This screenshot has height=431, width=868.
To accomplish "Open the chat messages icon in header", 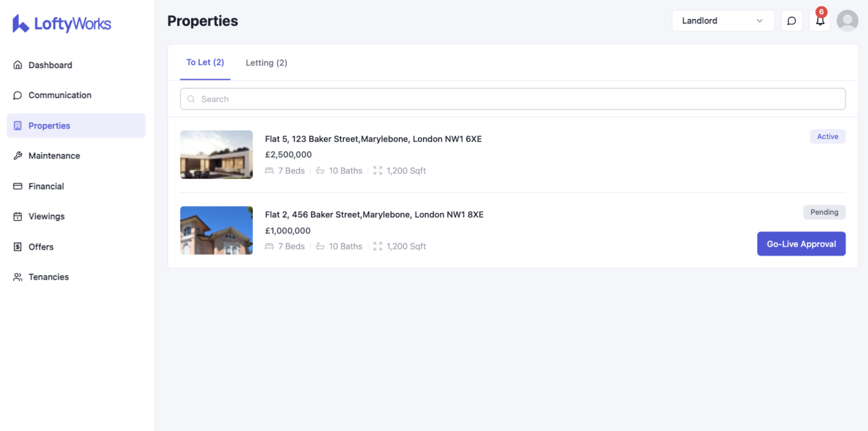I will (x=791, y=21).
